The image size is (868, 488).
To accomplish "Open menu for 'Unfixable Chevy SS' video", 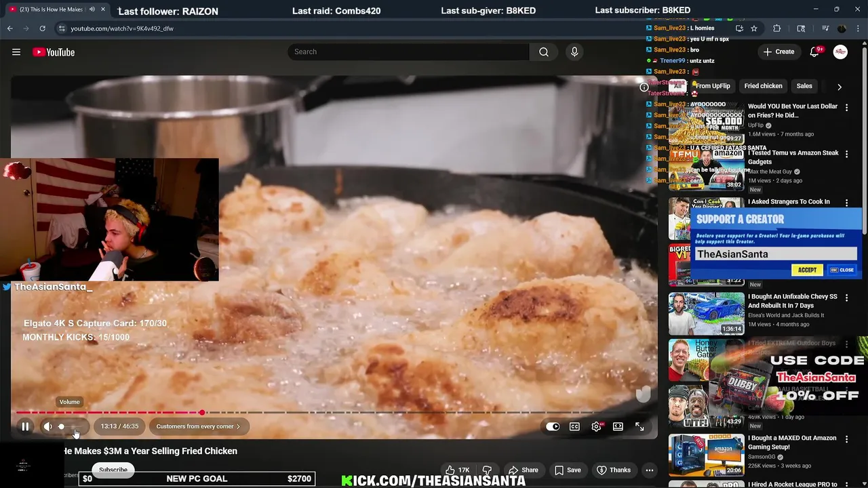I will point(846,298).
